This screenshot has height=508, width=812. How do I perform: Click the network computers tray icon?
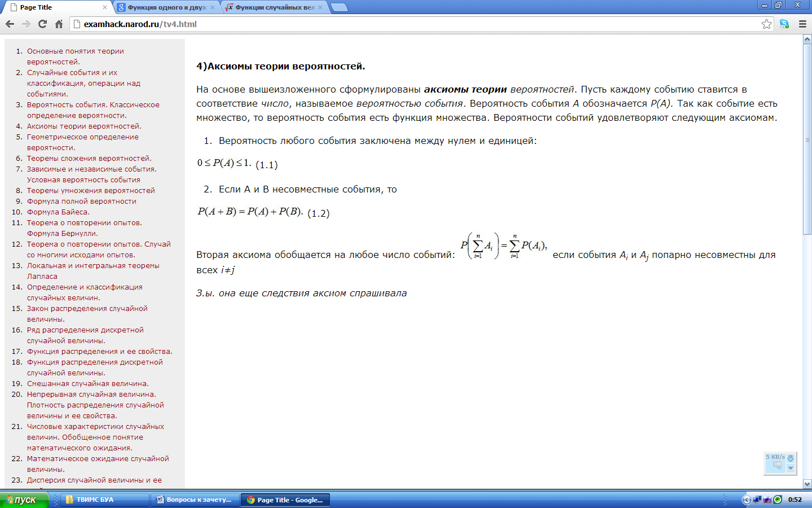[757, 500]
